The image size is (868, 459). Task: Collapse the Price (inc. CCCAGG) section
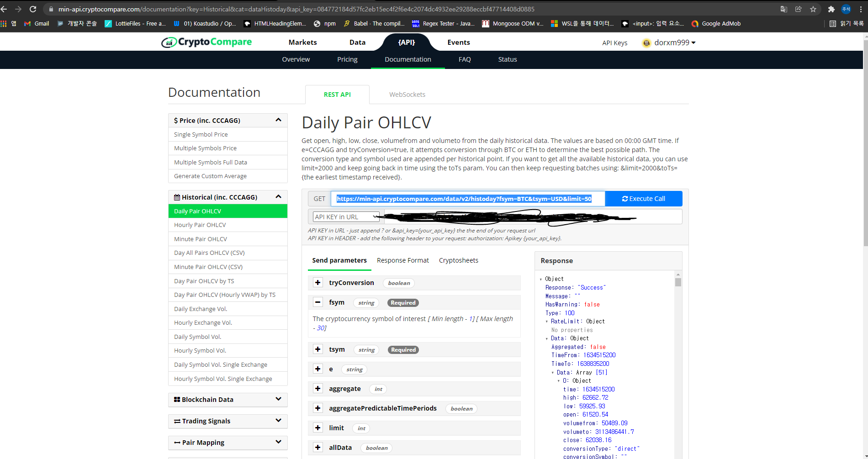pyautogui.click(x=278, y=120)
